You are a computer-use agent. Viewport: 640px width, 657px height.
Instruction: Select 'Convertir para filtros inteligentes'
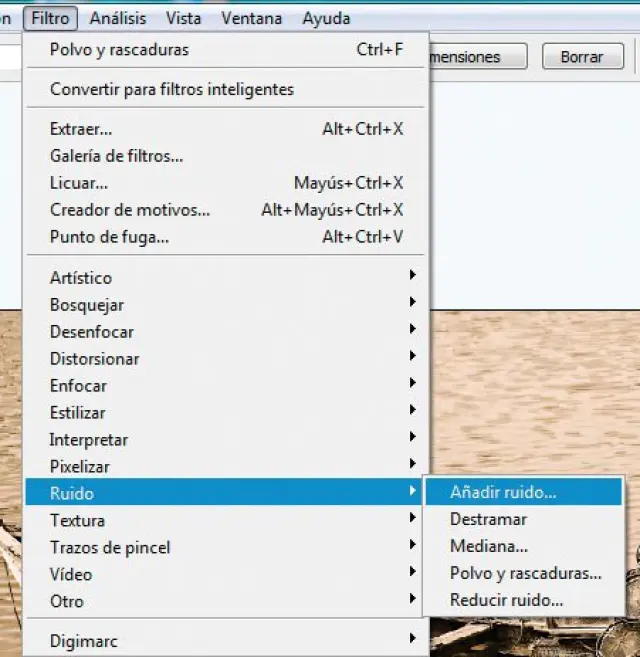pos(171,89)
